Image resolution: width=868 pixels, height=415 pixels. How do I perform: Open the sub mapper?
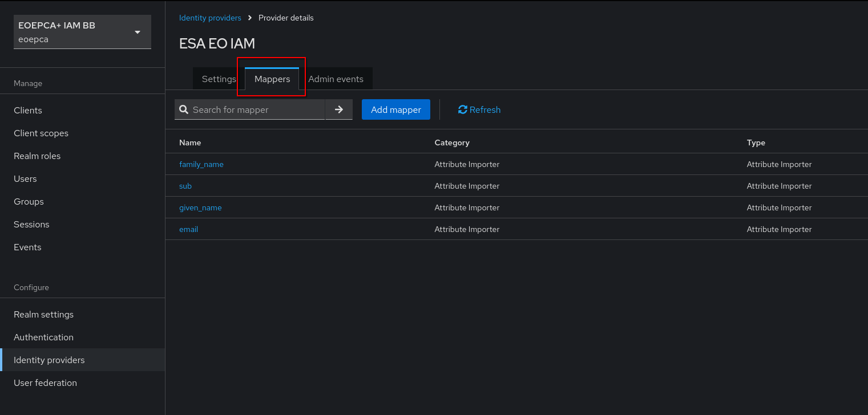[x=185, y=186]
